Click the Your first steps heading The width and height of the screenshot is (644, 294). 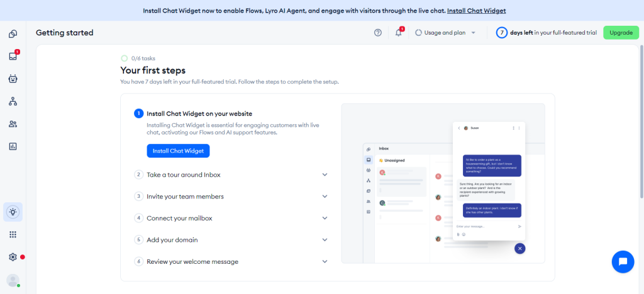coord(153,70)
